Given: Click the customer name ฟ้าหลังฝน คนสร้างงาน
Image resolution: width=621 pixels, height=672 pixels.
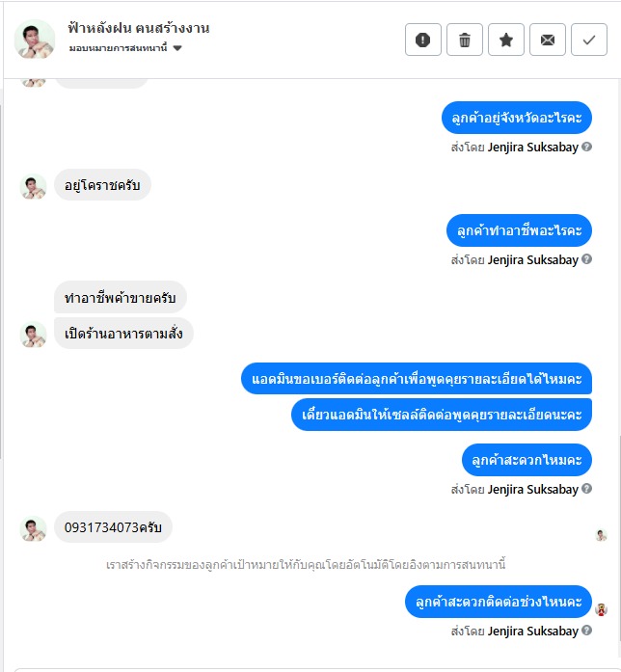Looking at the screenshot, I should coord(139,28).
